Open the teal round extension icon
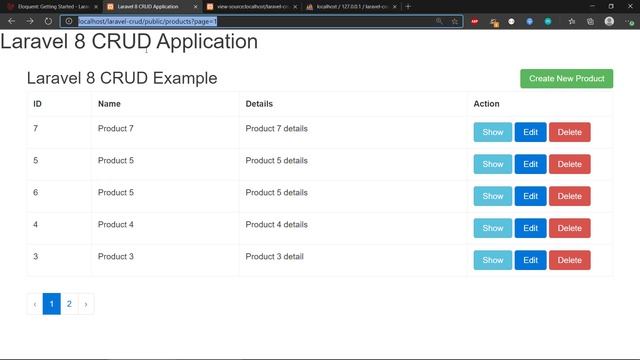The height and width of the screenshot is (360, 640). (x=548, y=22)
